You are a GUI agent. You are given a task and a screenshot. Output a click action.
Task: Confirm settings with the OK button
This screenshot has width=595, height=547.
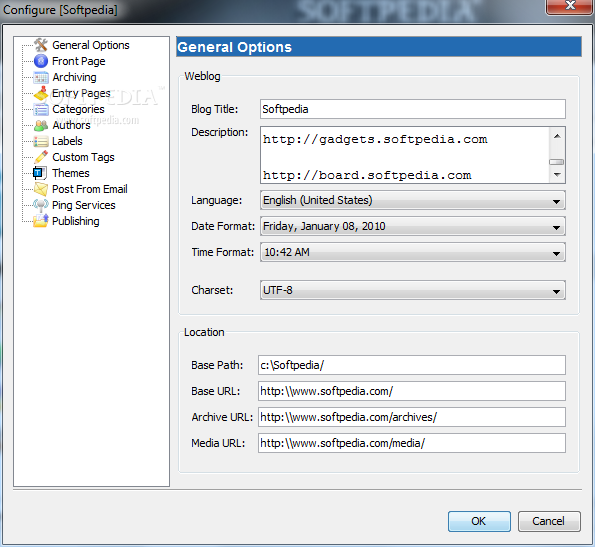tap(479, 521)
